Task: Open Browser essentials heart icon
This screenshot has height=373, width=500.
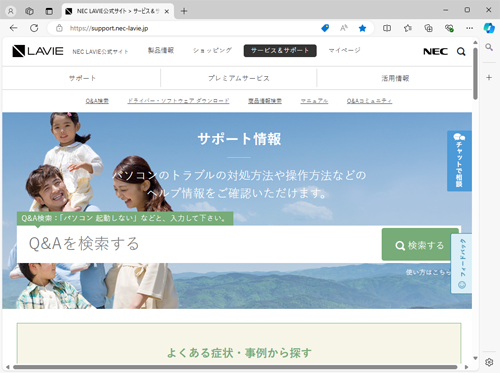Action: (449, 28)
